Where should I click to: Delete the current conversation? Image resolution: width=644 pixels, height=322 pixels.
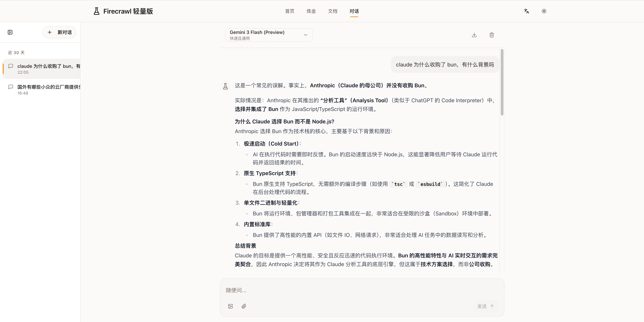492,35
